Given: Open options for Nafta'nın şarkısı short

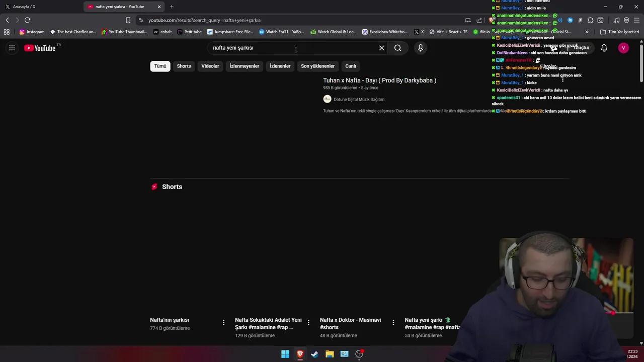Looking at the screenshot, I should click(224, 322).
